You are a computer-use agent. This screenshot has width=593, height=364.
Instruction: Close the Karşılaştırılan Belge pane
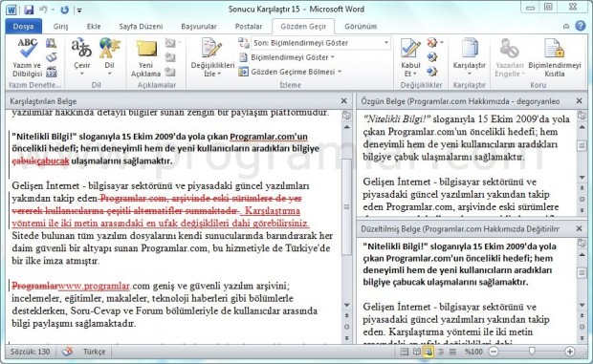[x=343, y=101]
